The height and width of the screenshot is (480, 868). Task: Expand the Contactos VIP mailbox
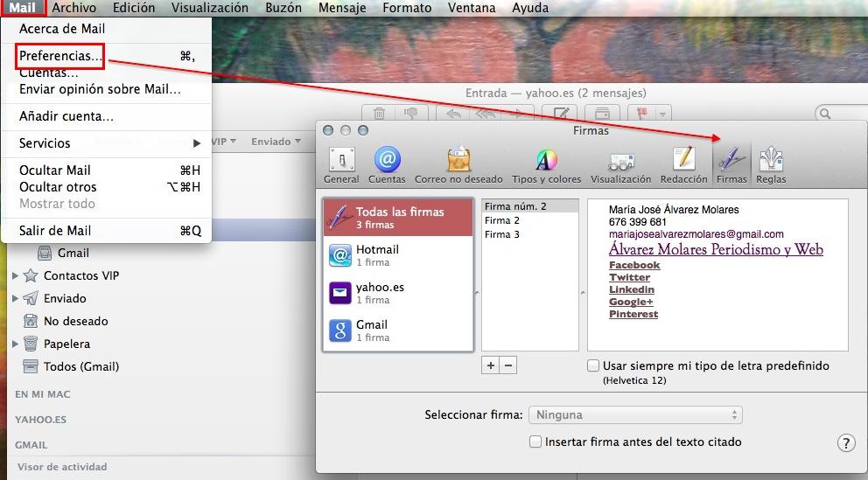[15, 276]
